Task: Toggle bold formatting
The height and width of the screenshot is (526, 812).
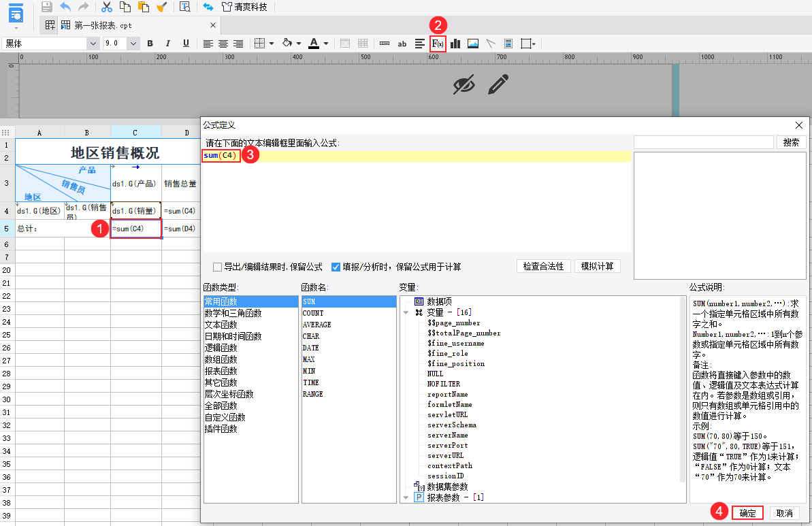Action: click(150, 44)
